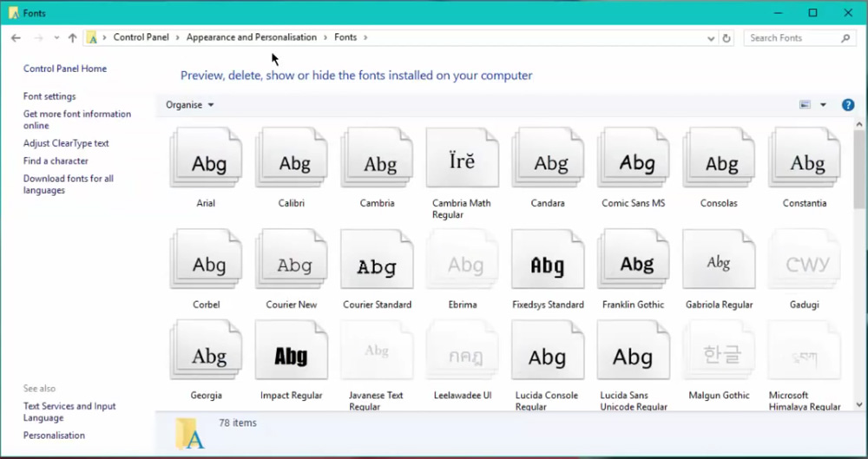Click the Refresh button in address bar

click(727, 38)
